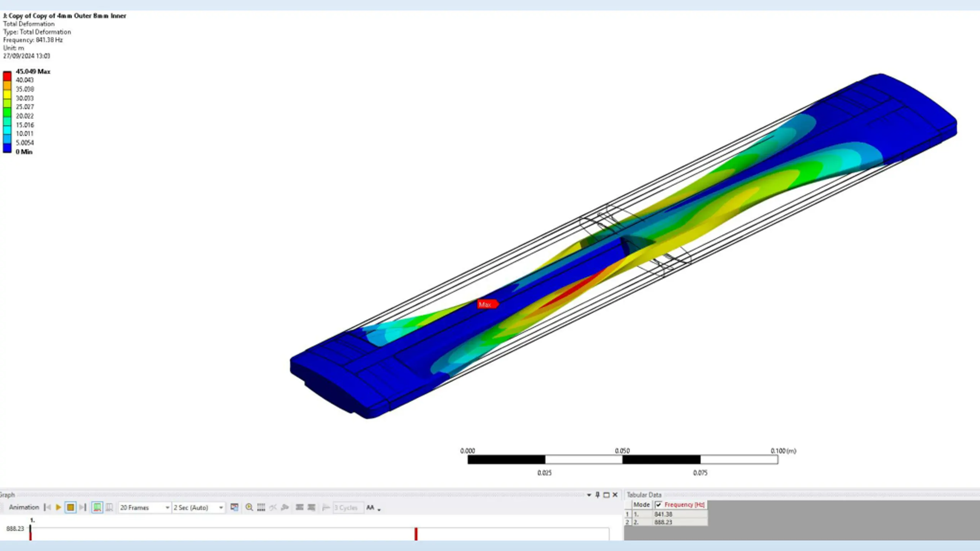Select mode 2 row with 888.23 Hz
The image size is (980, 551).
(663, 522)
